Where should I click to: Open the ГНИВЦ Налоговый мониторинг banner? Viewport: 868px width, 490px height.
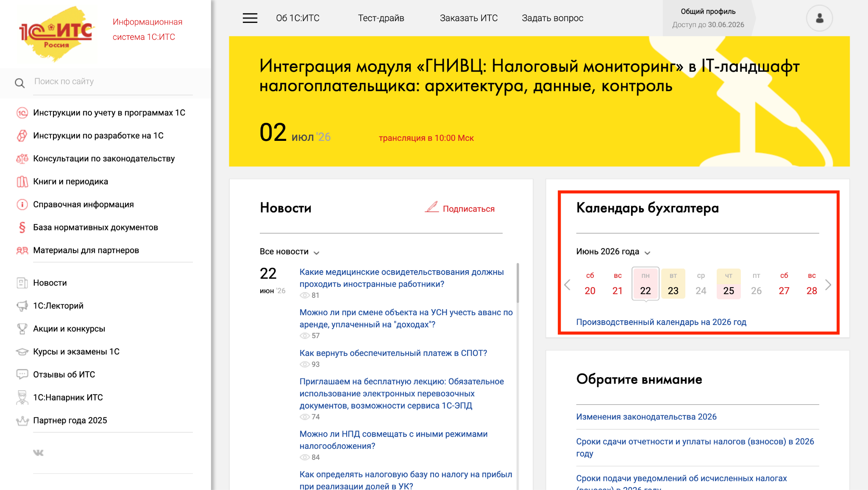[539, 101]
